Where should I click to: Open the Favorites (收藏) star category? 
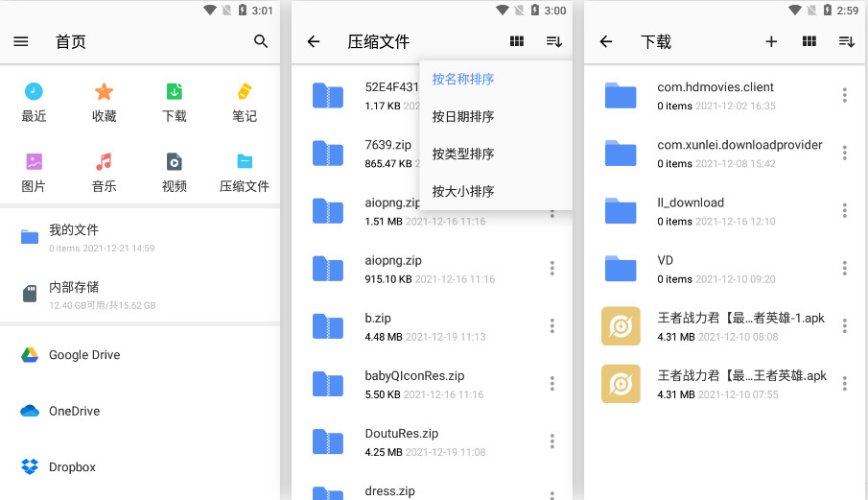pos(105,103)
